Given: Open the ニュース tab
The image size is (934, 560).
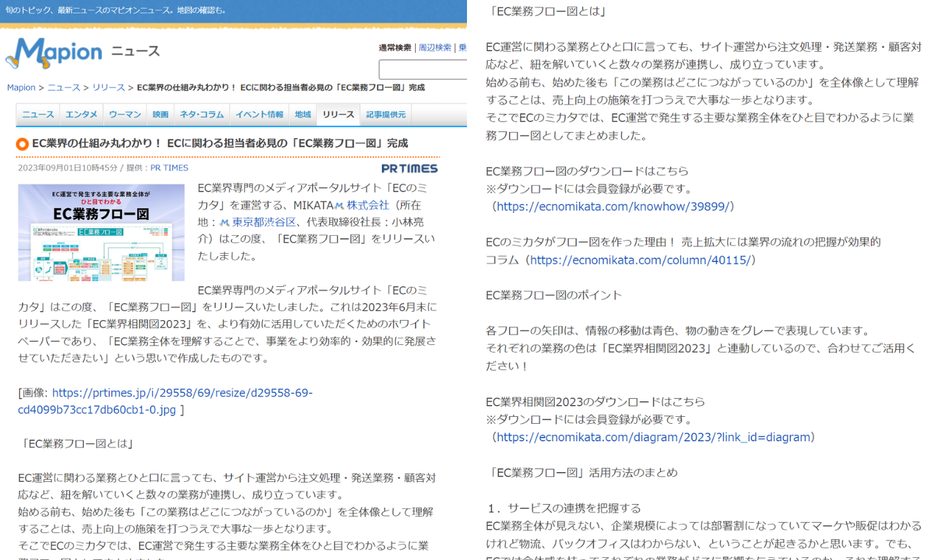Looking at the screenshot, I should coord(38,115).
